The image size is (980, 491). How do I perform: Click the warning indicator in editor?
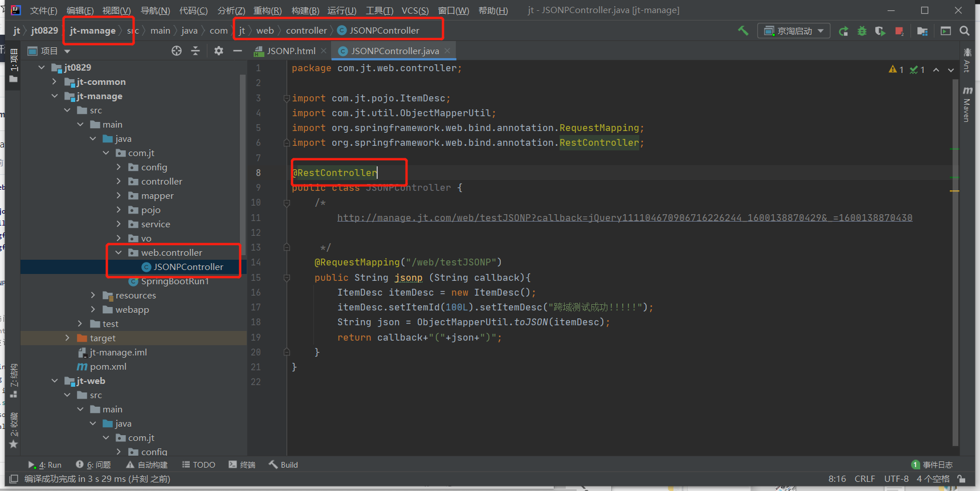896,69
